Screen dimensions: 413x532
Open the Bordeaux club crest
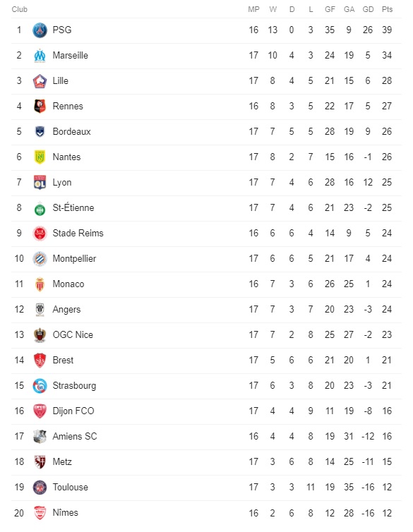coord(40,132)
